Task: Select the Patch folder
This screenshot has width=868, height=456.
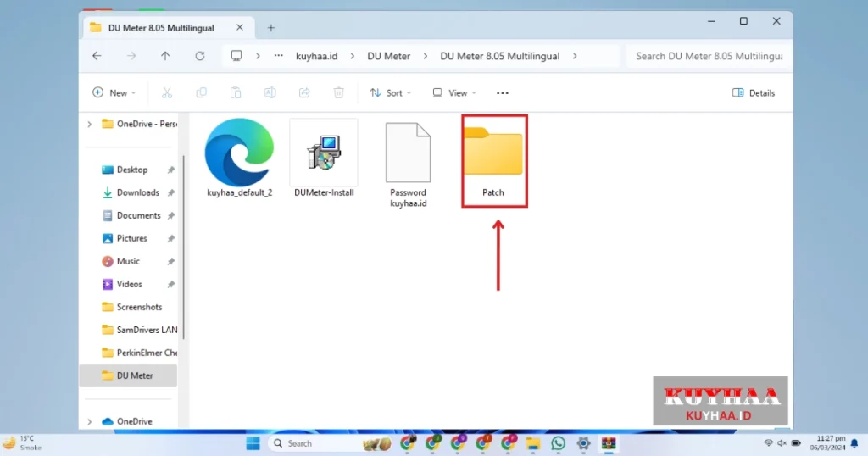Action: point(493,160)
